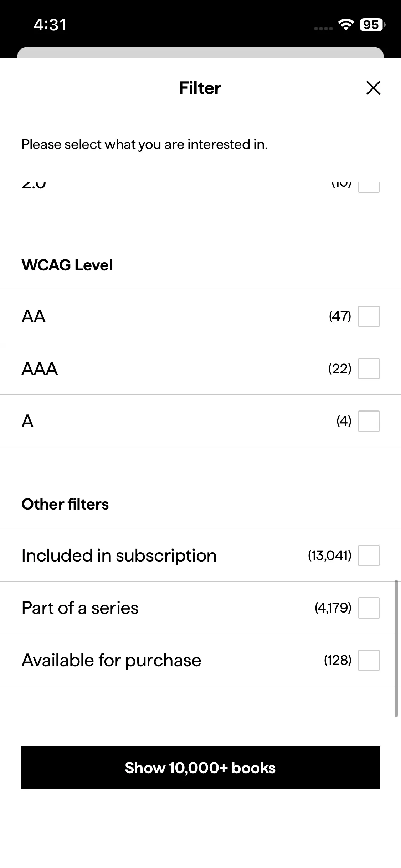Check the Part of a series checkbox
Viewport: 401px width, 868px height.
coord(369,608)
